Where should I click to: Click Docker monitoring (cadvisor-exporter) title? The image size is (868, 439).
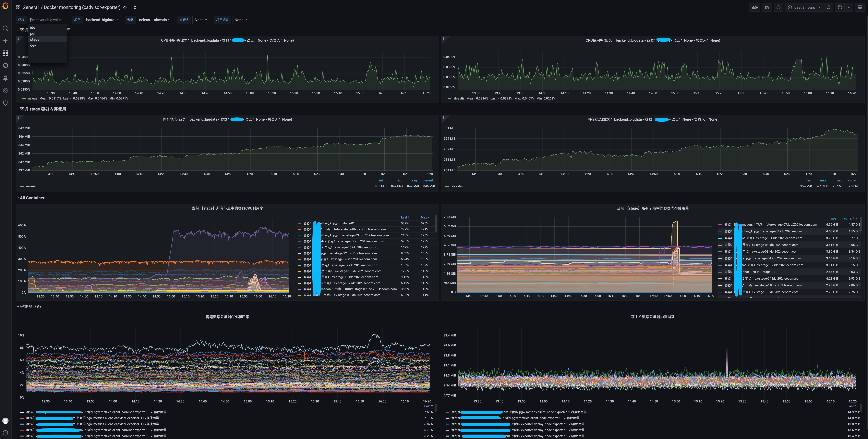[82, 7]
